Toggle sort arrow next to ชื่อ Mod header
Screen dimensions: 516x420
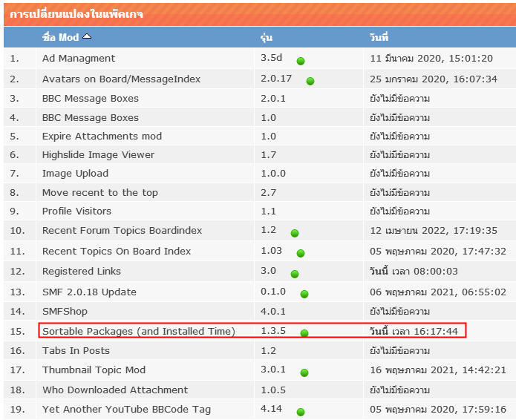click(87, 36)
